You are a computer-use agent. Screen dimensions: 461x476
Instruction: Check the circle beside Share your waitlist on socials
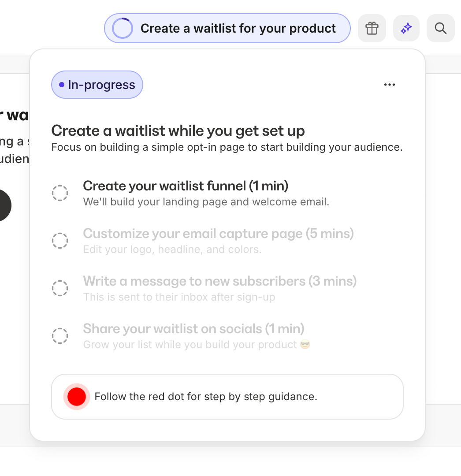click(60, 335)
